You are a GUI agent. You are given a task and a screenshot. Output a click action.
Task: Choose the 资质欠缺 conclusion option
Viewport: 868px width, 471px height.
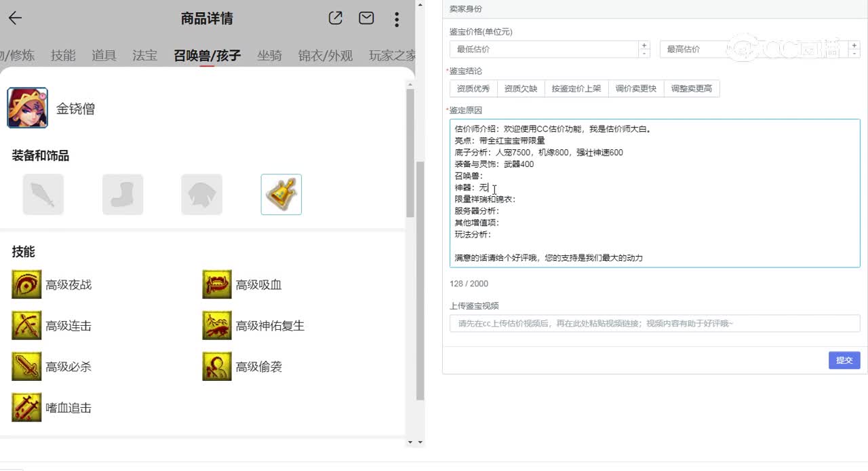coord(521,88)
